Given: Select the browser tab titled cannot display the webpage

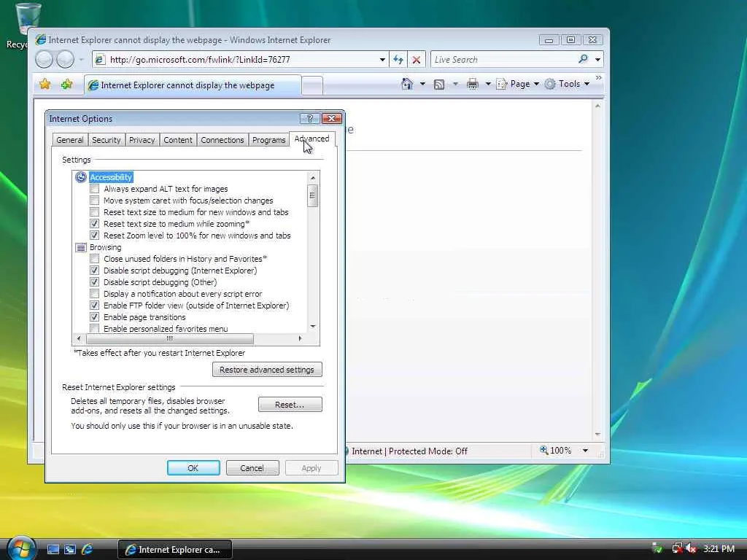Looking at the screenshot, I should (193, 85).
